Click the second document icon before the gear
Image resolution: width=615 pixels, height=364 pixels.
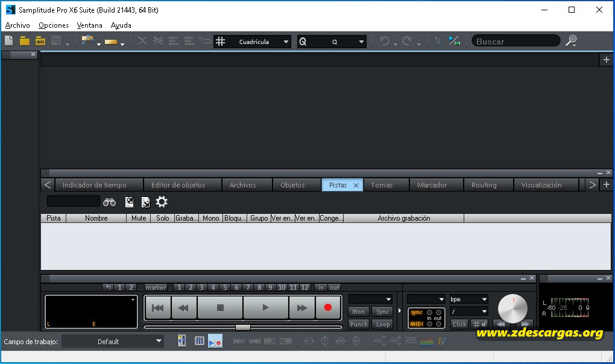(x=145, y=202)
